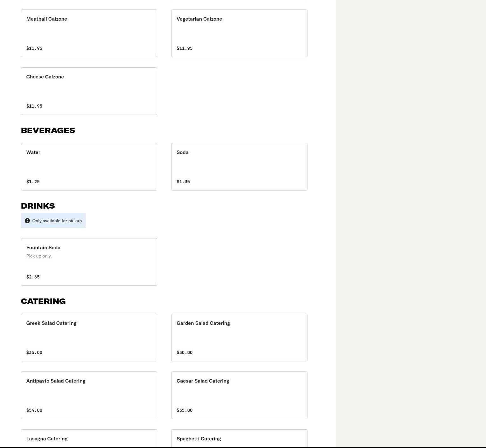This screenshot has height=448, width=486.
Task: Open the Lasagna Catering card
Action: 89,438
